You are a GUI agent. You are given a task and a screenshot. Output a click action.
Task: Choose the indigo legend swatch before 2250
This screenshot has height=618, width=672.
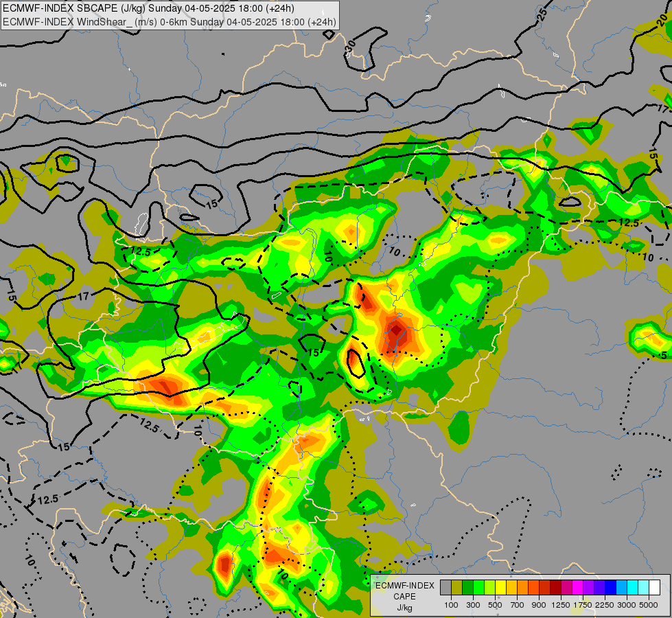[599, 588]
